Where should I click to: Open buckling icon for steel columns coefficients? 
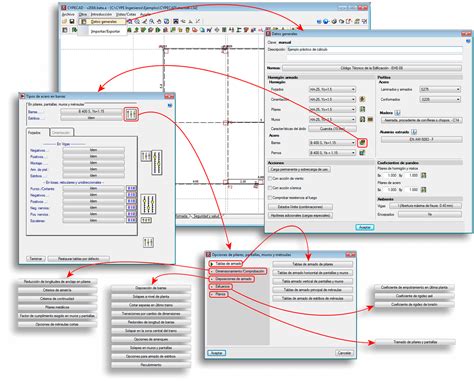(423, 190)
